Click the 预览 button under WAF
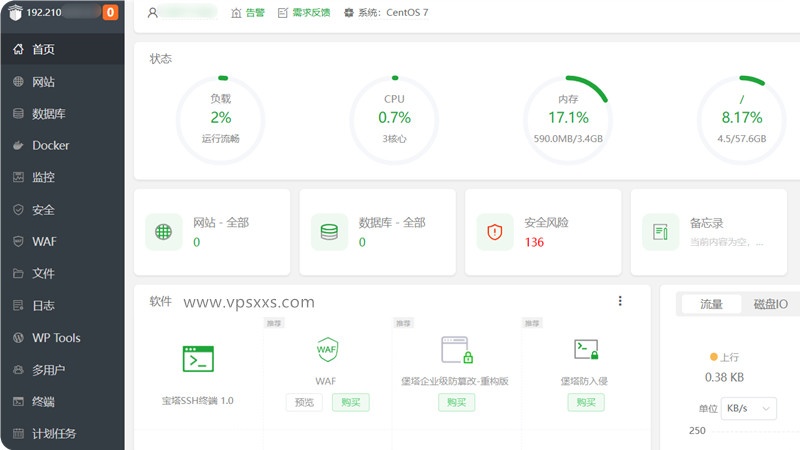800x450 pixels. [304, 402]
